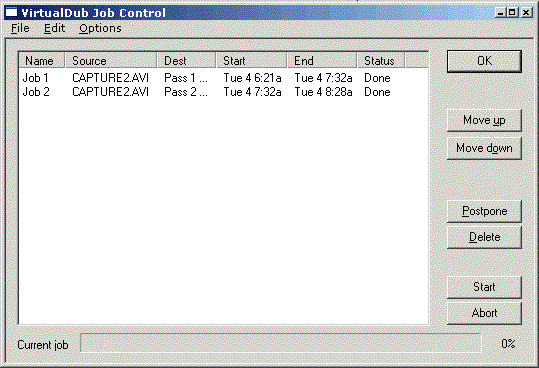
Task: Click the 0% progress label
Action: click(x=508, y=343)
